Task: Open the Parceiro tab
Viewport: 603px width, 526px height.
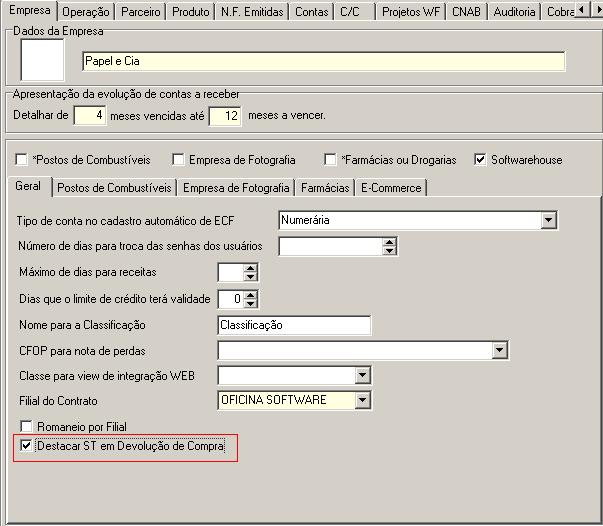Action: coord(140,12)
